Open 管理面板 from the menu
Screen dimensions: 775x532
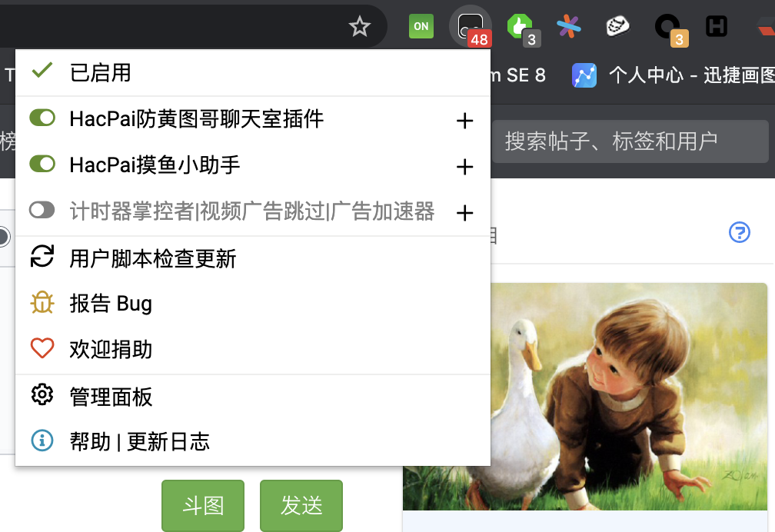pos(253,397)
